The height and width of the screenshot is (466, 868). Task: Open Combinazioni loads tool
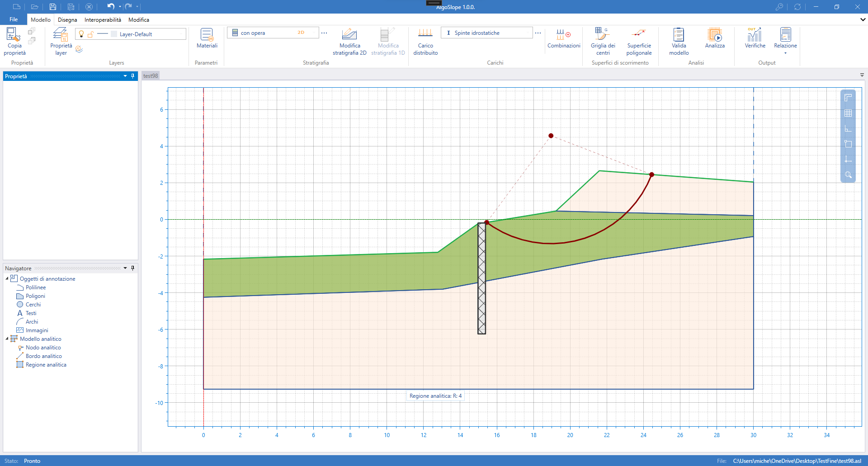564,38
